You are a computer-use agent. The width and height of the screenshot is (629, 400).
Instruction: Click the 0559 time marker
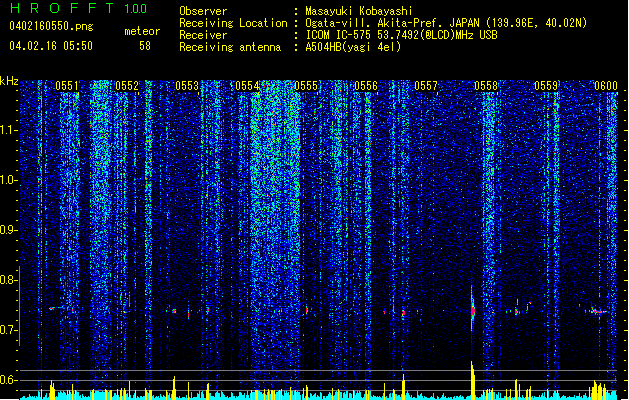[x=546, y=86]
